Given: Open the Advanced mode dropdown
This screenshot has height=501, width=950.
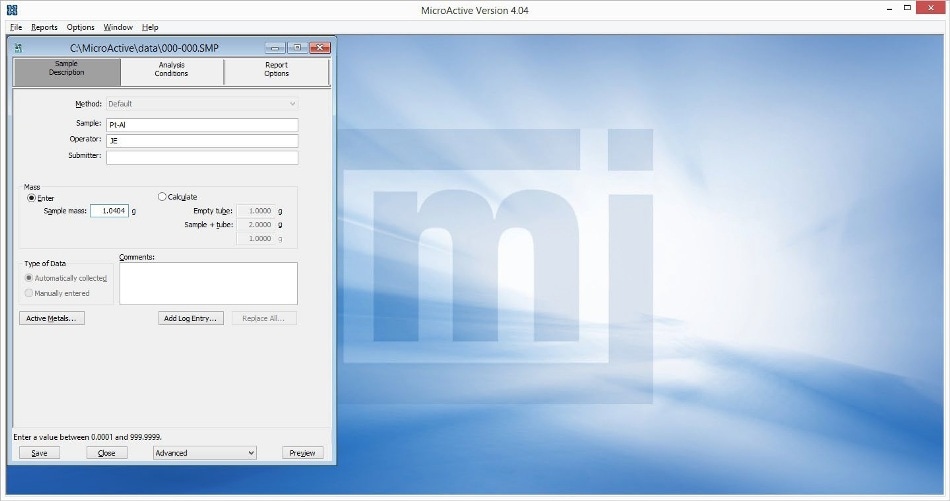Looking at the screenshot, I should (205, 453).
